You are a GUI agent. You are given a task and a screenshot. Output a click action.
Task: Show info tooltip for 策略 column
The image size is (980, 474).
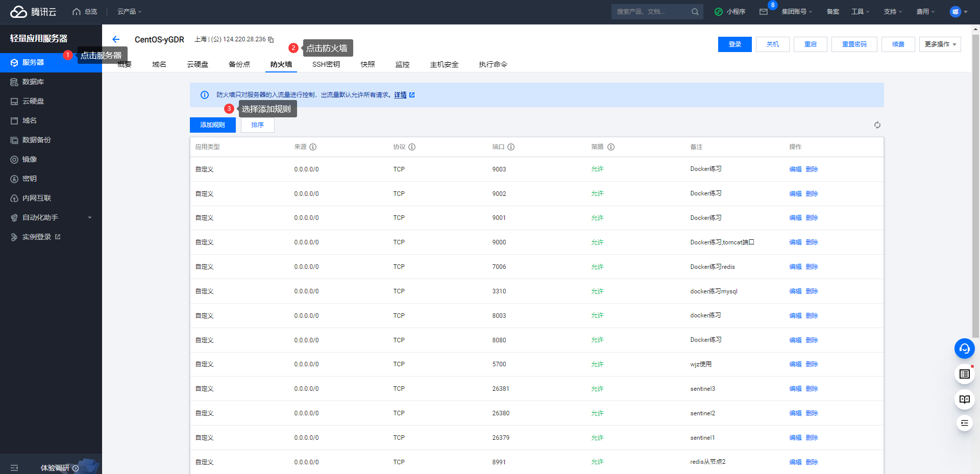pos(611,147)
